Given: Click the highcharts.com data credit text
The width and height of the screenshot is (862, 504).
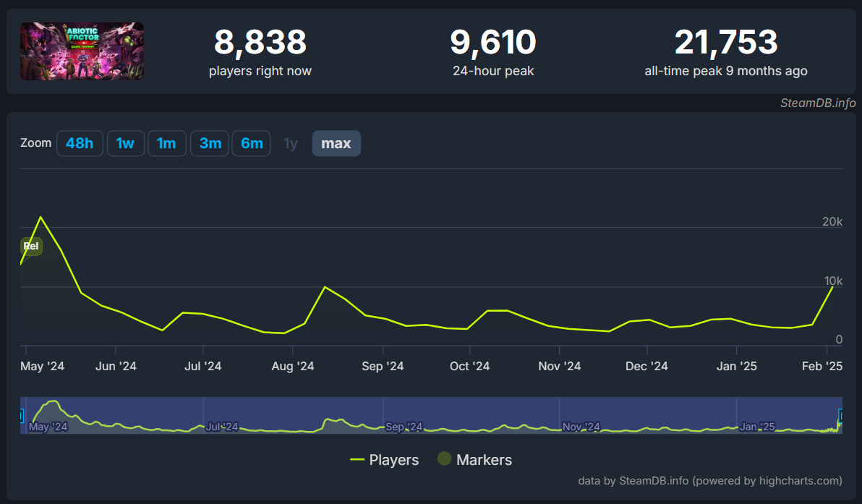Looking at the screenshot, I should coord(710,481).
